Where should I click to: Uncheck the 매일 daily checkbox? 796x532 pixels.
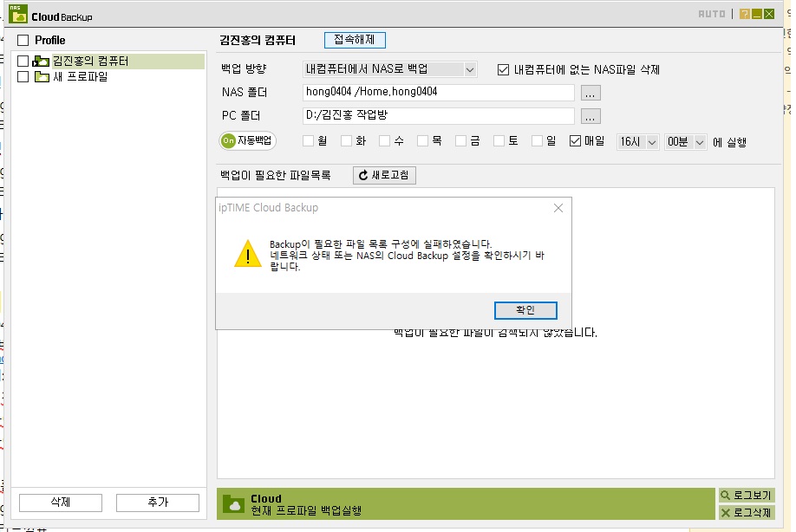575,141
